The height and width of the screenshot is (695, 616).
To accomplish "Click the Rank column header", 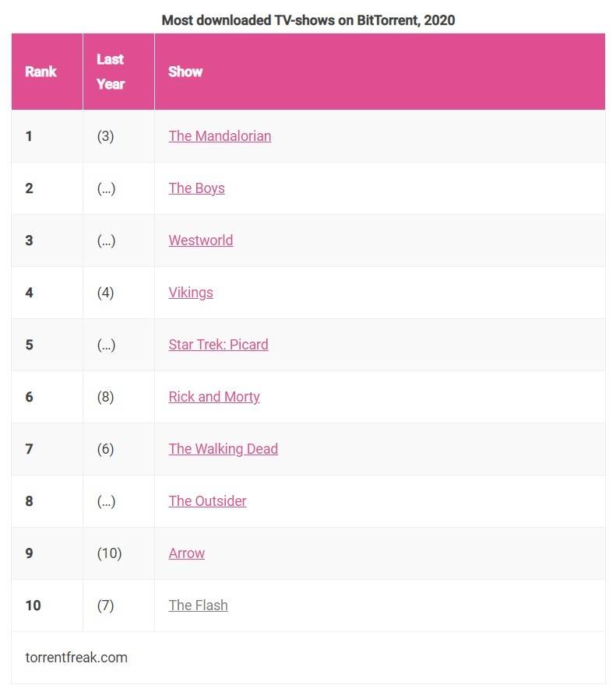I will pos(40,72).
